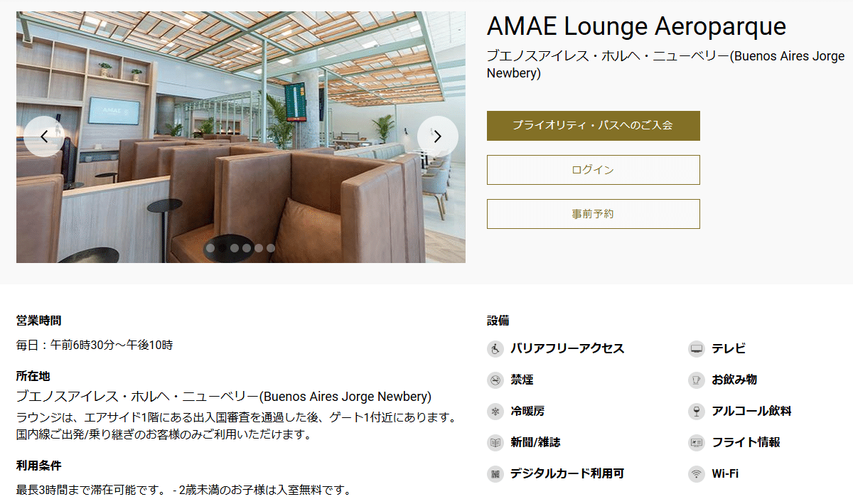853x504 pixels.
Task: Click the alcohol アルコール飲料 wine glass icon
Action: pyautogui.click(x=697, y=412)
